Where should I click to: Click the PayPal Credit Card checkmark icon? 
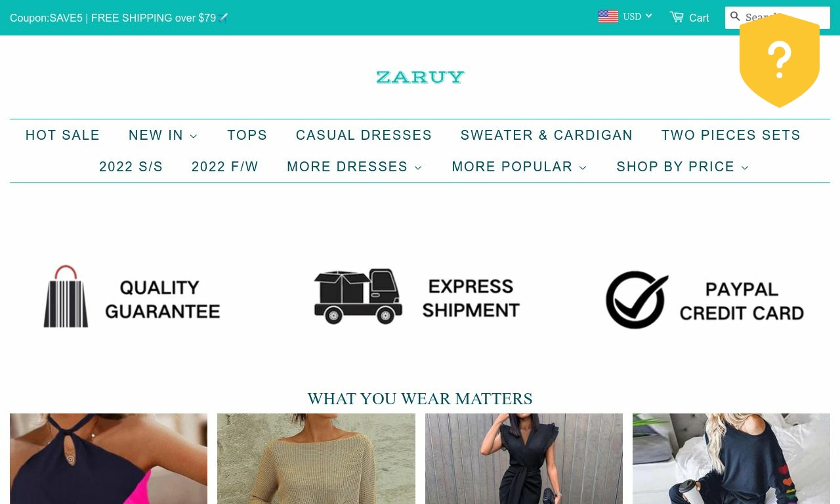637,299
